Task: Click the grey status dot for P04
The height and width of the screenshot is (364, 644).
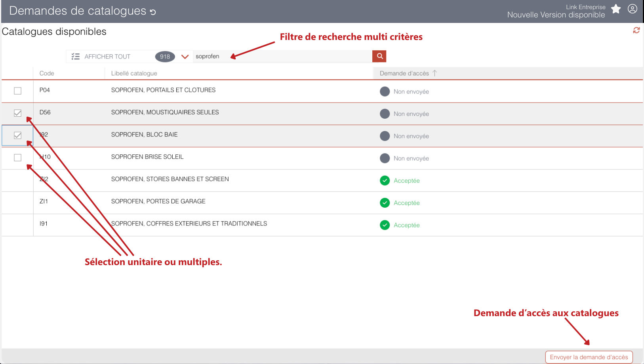Action: pyautogui.click(x=385, y=91)
